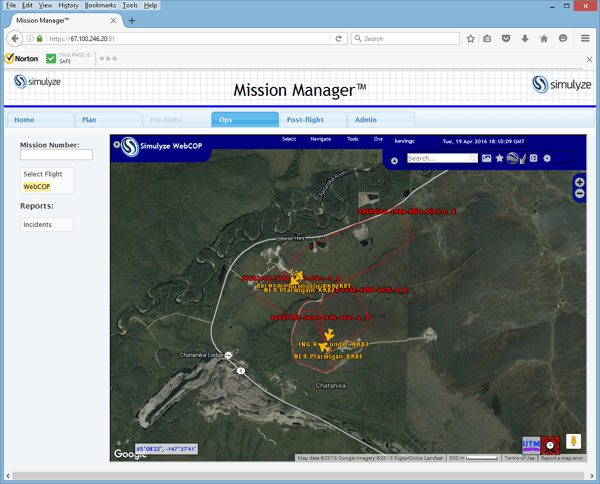Open a new browser tab
This screenshot has width=600, height=484.
coord(132,21)
